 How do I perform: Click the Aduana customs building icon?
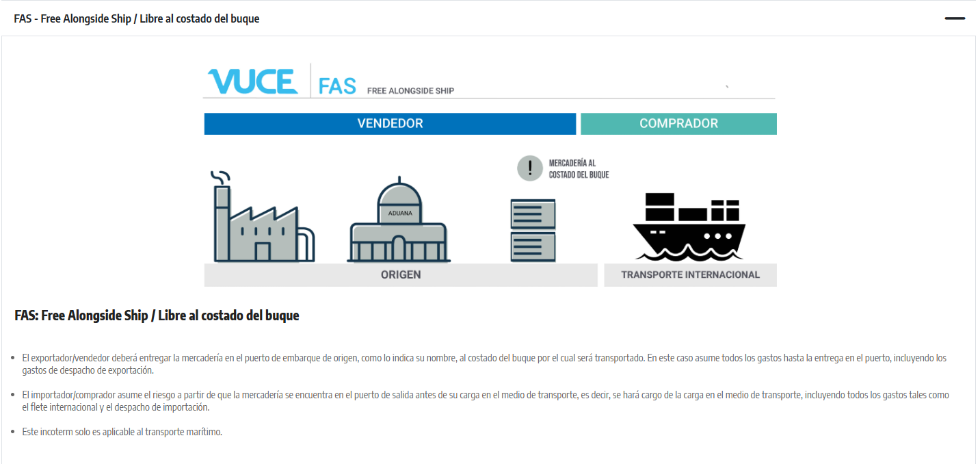coord(399,221)
